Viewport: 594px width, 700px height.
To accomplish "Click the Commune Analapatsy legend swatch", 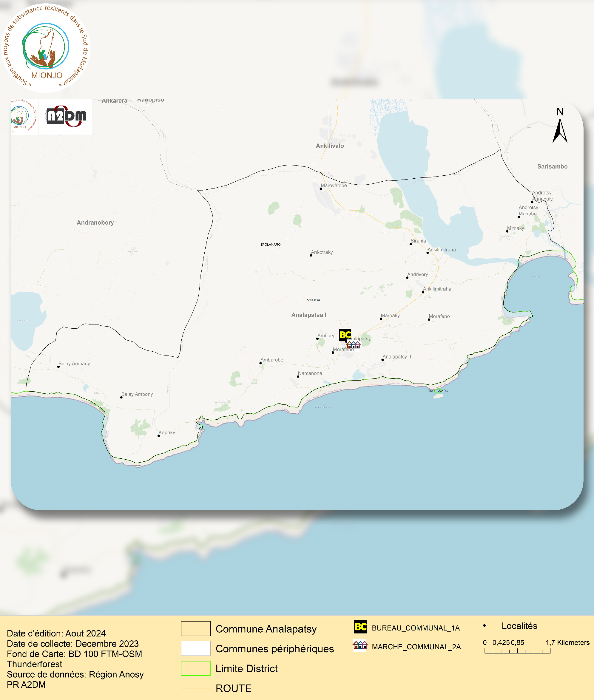I will click(x=196, y=629).
